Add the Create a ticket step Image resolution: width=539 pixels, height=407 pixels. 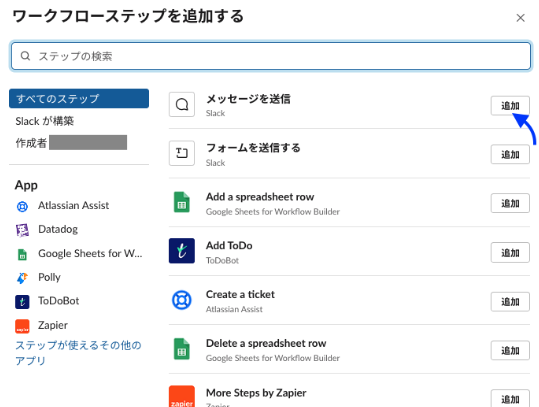pos(510,301)
